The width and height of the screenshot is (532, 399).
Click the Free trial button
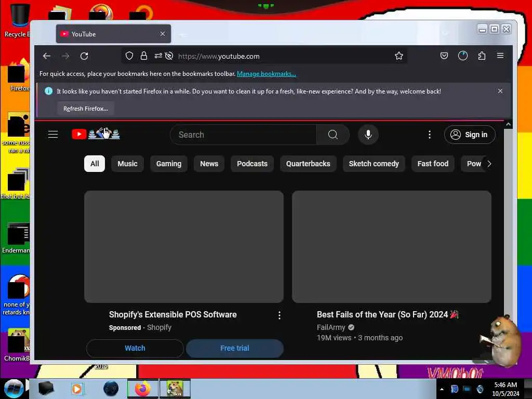tap(234, 348)
